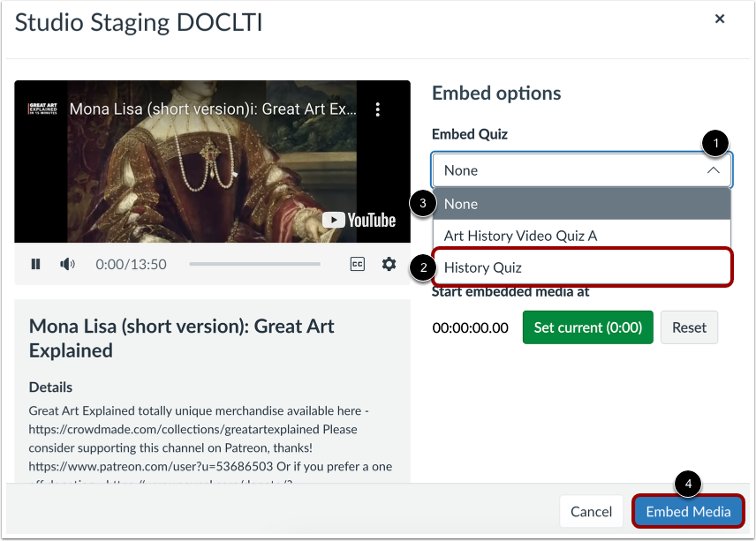This screenshot has width=756, height=541.
Task: Click Set current (0:00) button
Action: (587, 327)
